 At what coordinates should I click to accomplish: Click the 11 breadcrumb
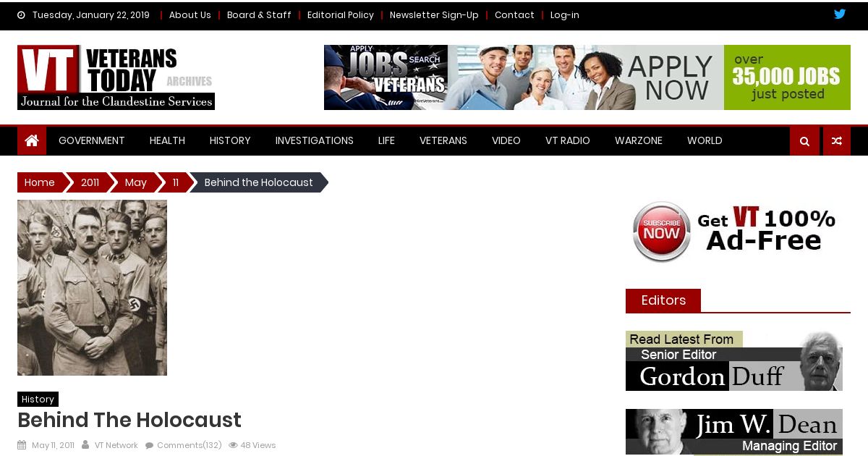pos(175,182)
